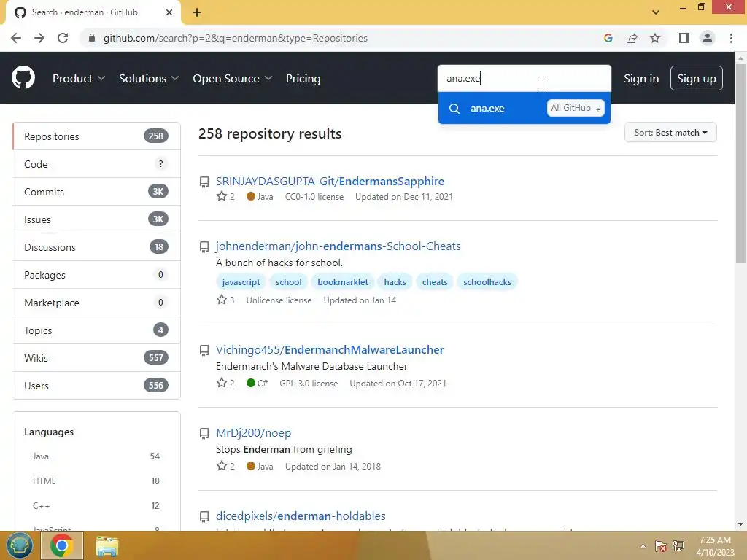Click repo icon beside MrDj200/noep

(x=204, y=433)
